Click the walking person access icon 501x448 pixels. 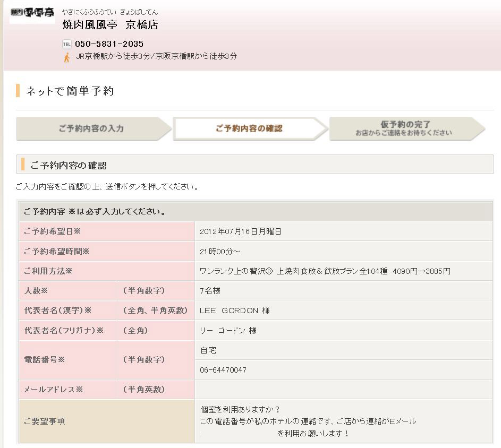pos(66,57)
